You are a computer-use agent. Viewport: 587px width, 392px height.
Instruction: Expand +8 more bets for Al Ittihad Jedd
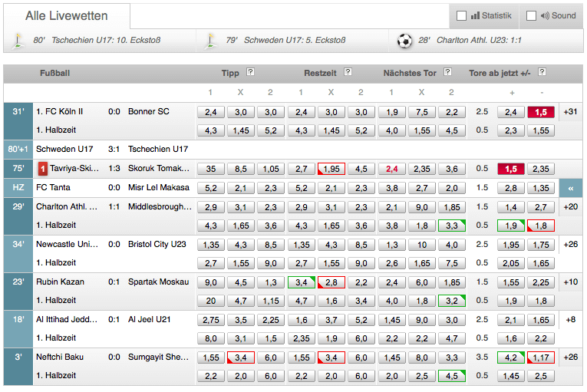tap(571, 320)
